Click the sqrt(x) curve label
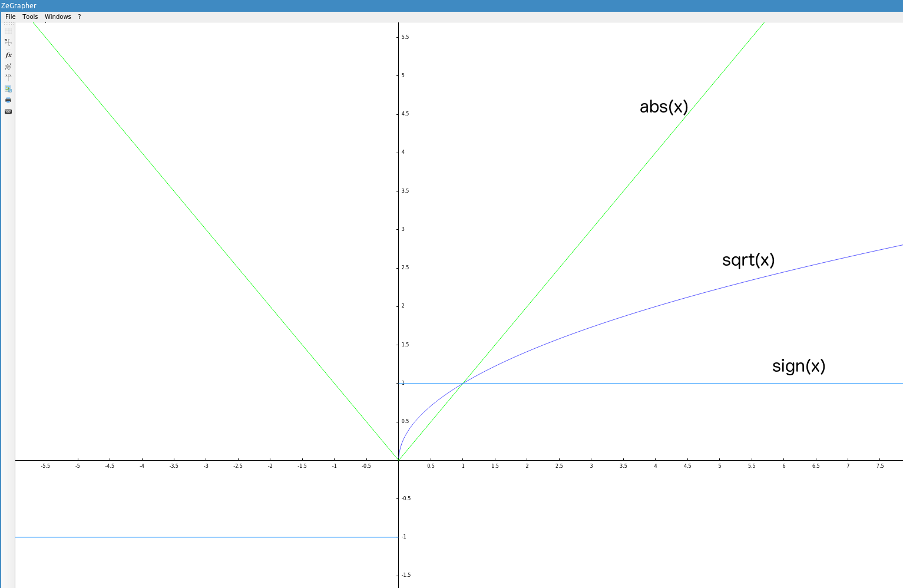This screenshot has width=903, height=588. tap(748, 260)
